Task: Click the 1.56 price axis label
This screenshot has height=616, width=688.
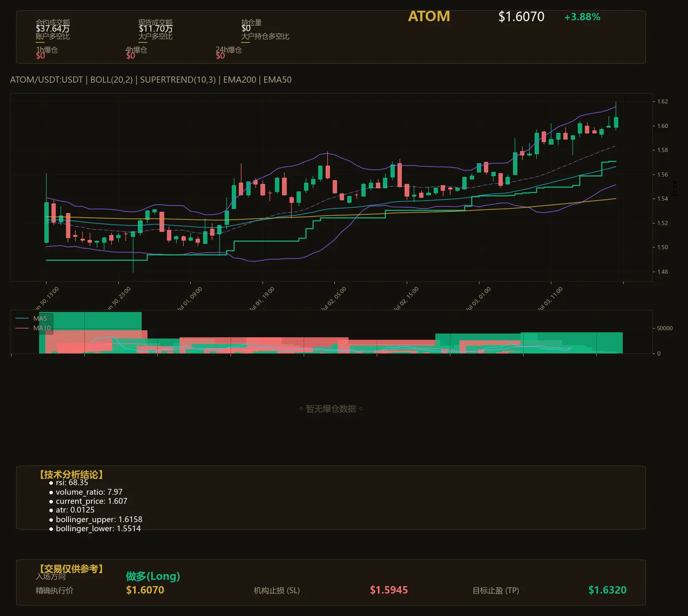Action: point(663,174)
